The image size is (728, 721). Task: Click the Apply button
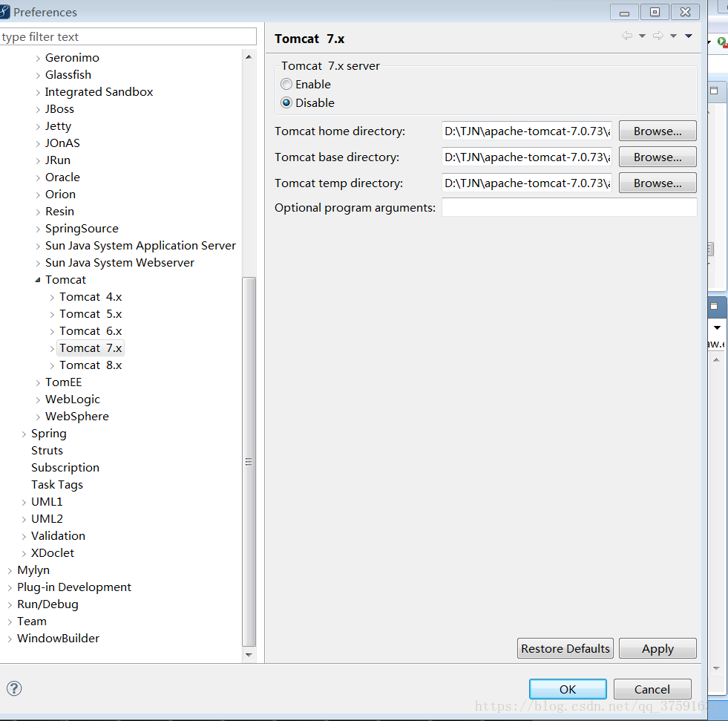coord(658,648)
